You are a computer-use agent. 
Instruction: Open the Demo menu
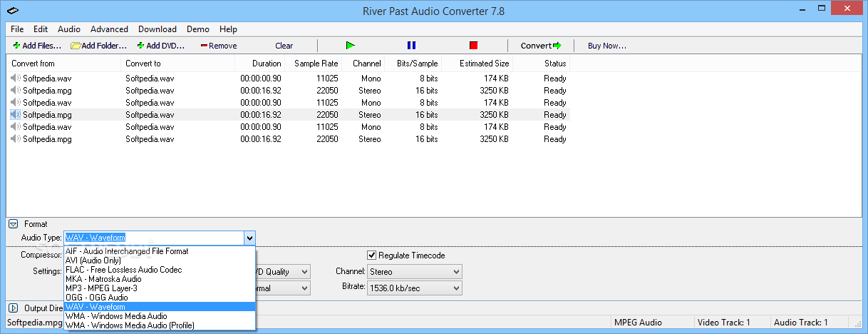198,29
